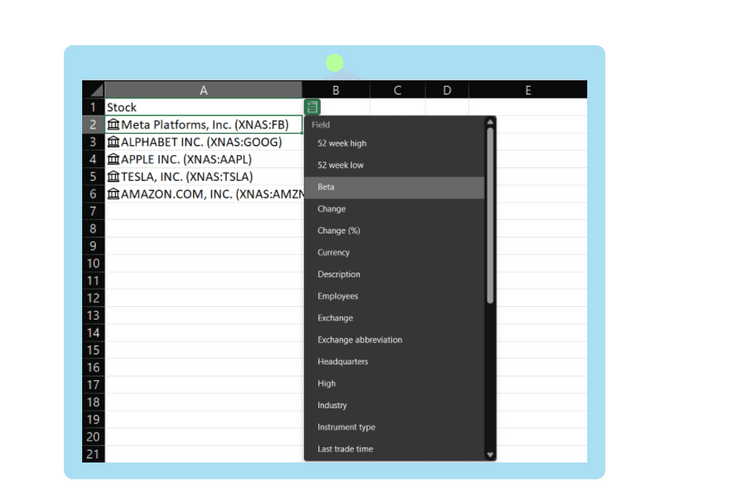Select the Exchange field

[395, 318]
